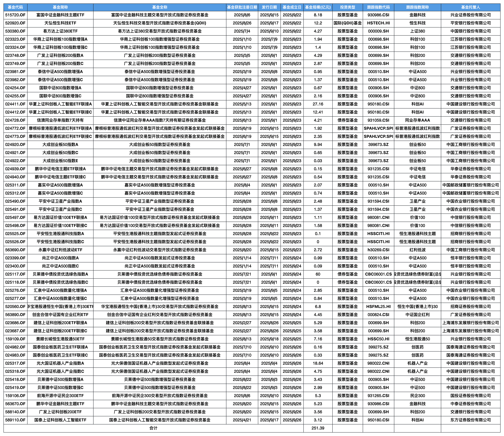The image size is (504, 436).
Task: Click the 基金代码 column header
Action: [15, 7]
